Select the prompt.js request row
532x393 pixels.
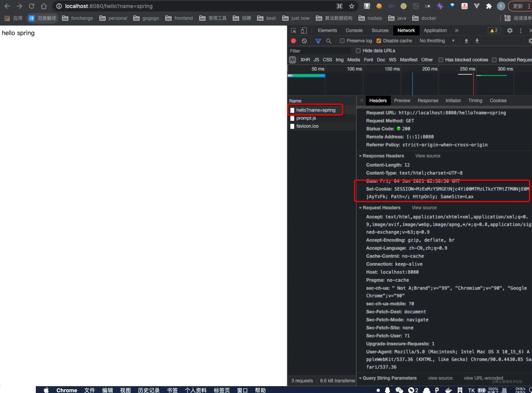point(322,118)
